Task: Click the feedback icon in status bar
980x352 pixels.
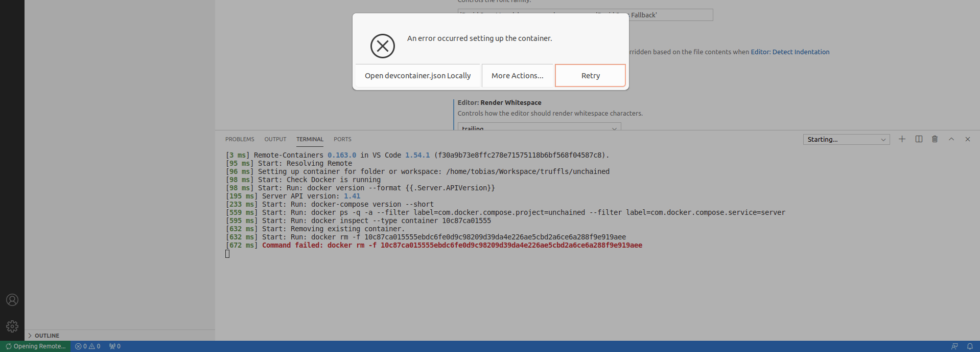Action: click(954, 346)
